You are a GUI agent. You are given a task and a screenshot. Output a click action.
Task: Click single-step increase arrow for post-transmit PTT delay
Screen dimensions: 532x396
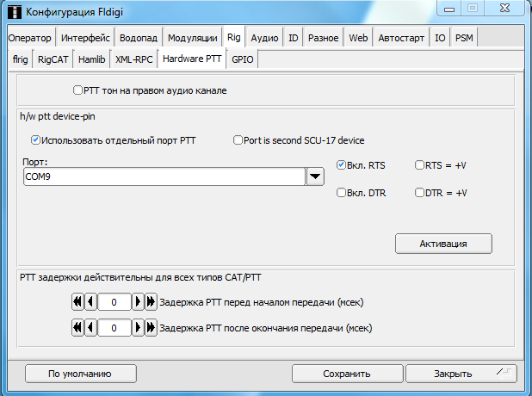(x=138, y=328)
